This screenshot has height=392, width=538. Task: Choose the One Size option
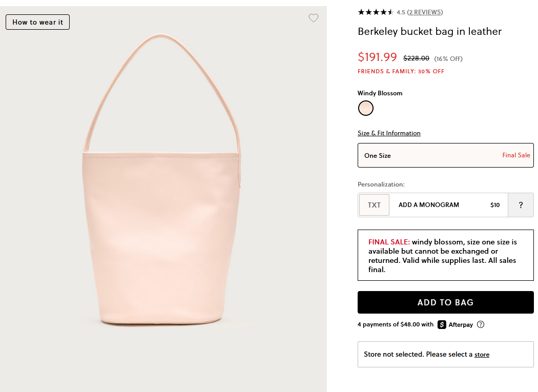point(445,155)
